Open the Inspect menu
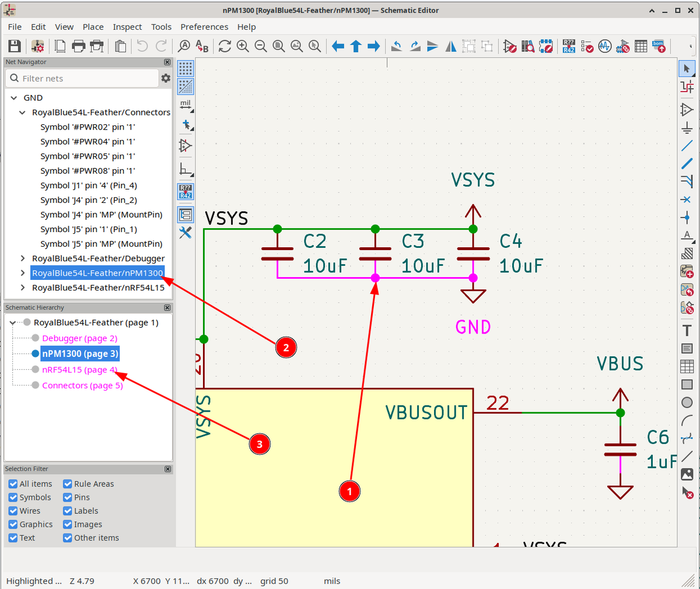 pos(127,27)
